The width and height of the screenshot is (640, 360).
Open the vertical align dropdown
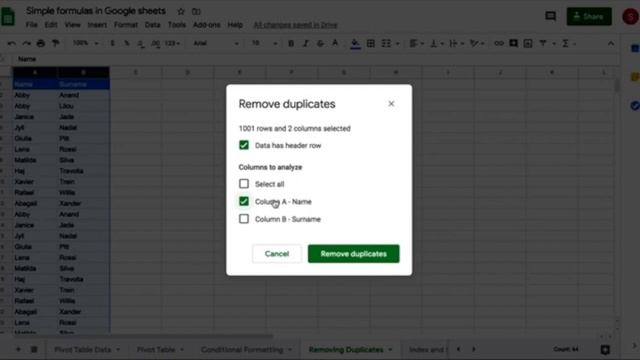[437, 43]
